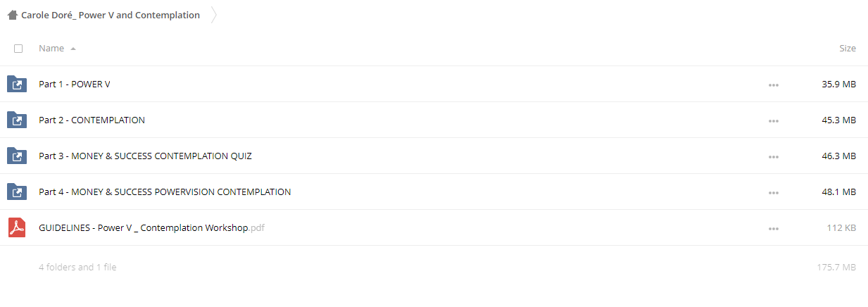The height and width of the screenshot is (307, 868).
Task: Sort the list by the Name column
Action: click(x=51, y=48)
